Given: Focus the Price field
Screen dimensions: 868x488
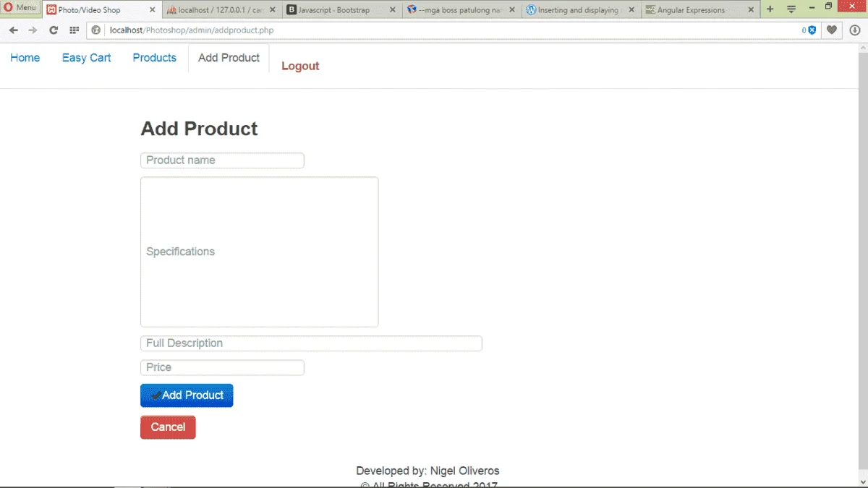Looking at the screenshot, I should [222, 367].
